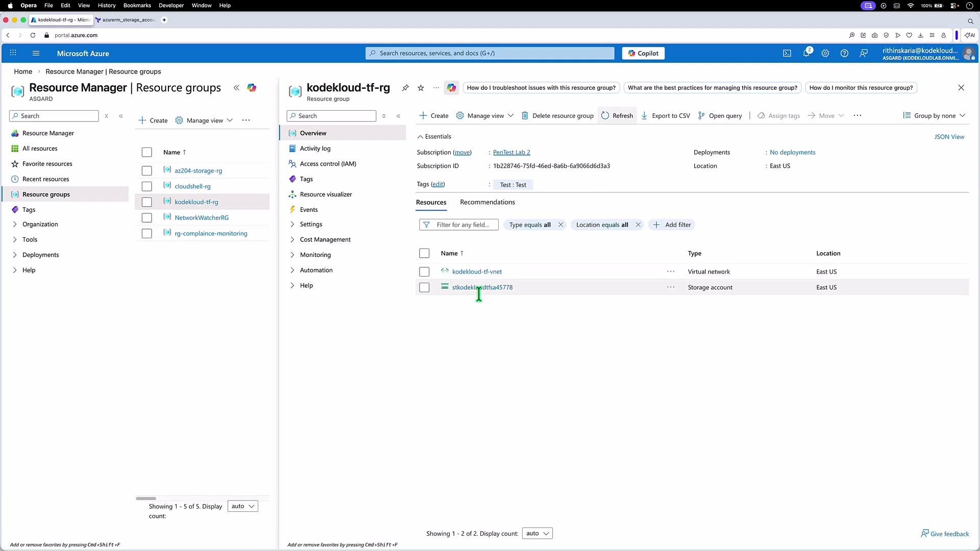The width and height of the screenshot is (980, 551).
Task: Click Delete resource group
Action: [x=557, y=116]
